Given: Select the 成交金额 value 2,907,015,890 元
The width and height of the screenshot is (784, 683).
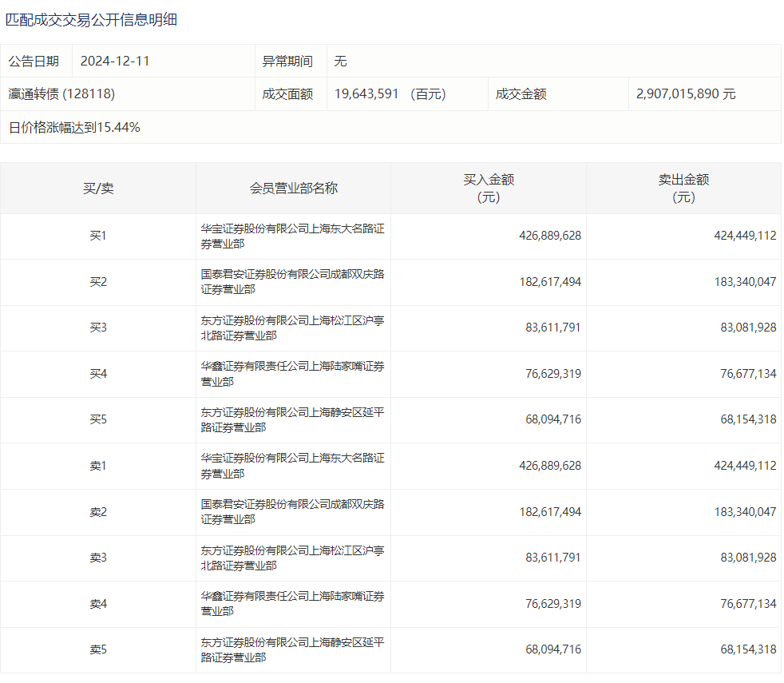Looking at the screenshot, I should [686, 94].
